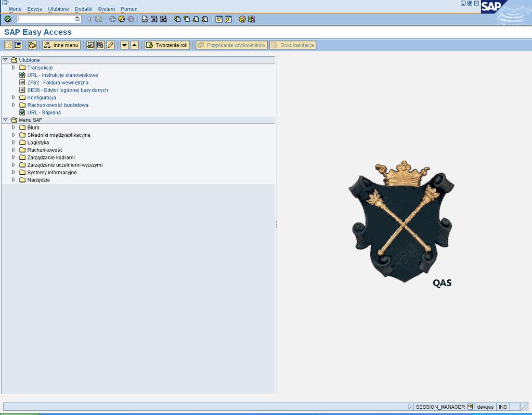532x415 pixels.
Task: Open the System menu
Action: [x=107, y=9]
